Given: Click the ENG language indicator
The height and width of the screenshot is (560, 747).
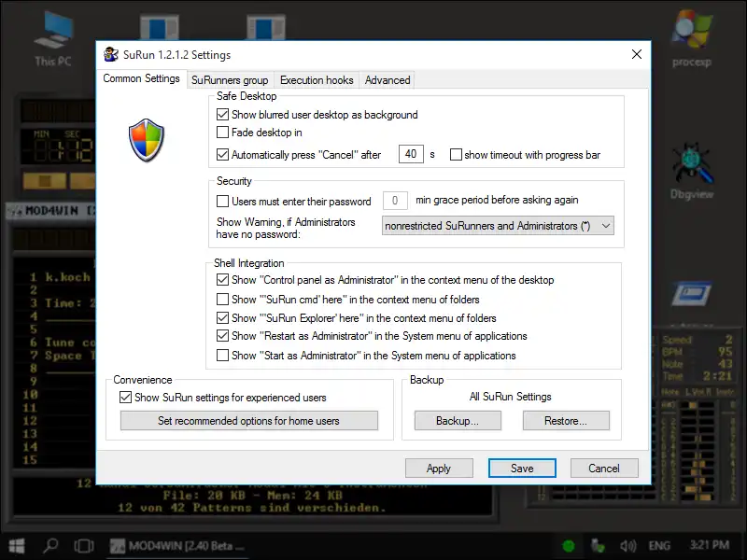Looking at the screenshot, I should 659,546.
